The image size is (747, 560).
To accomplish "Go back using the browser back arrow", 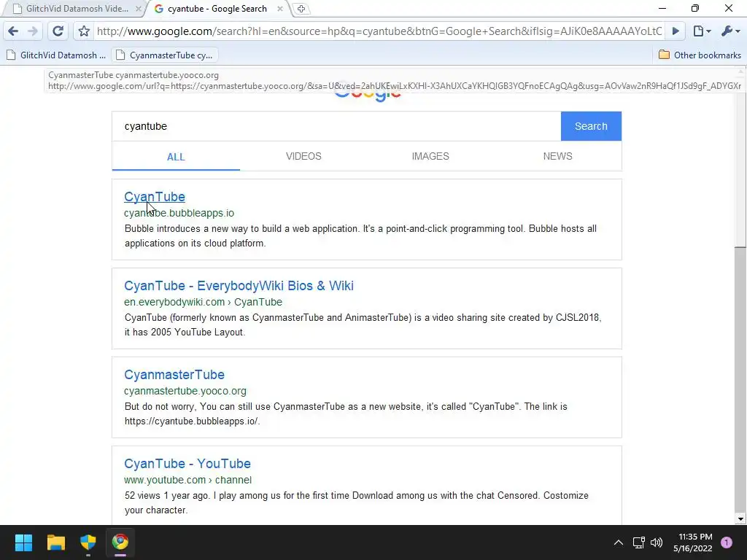I will [13, 31].
